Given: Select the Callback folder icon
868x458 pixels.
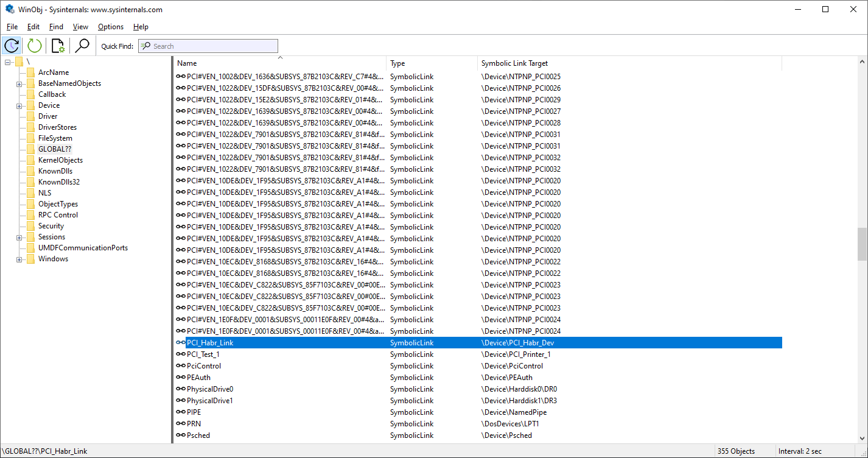Looking at the screenshot, I should pos(30,94).
